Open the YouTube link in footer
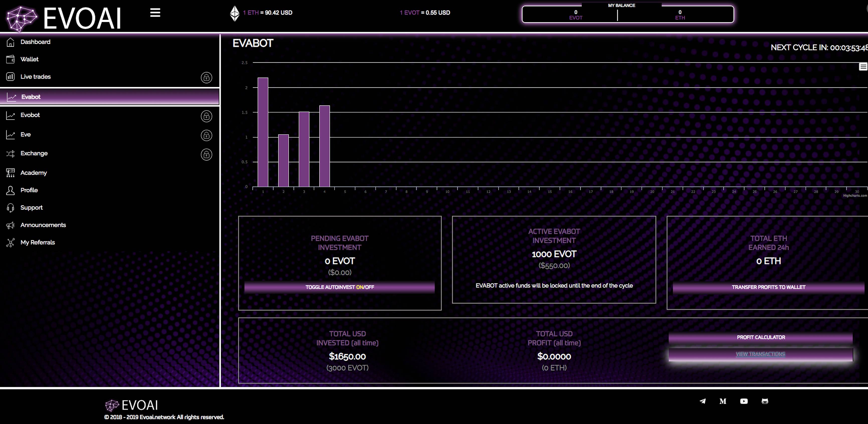Screen dimensions: 868x424 [744, 401]
